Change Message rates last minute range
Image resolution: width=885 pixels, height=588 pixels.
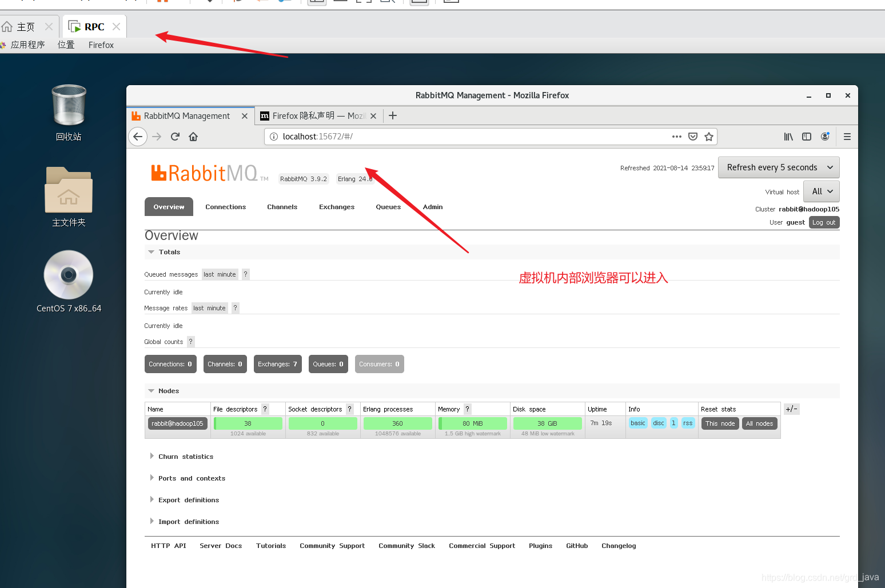[x=209, y=308]
